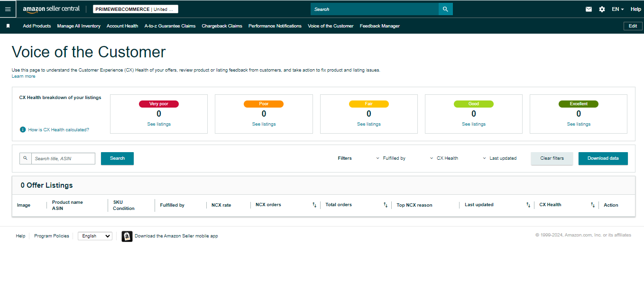Open the English language selector in footer

(x=95, y=236)
